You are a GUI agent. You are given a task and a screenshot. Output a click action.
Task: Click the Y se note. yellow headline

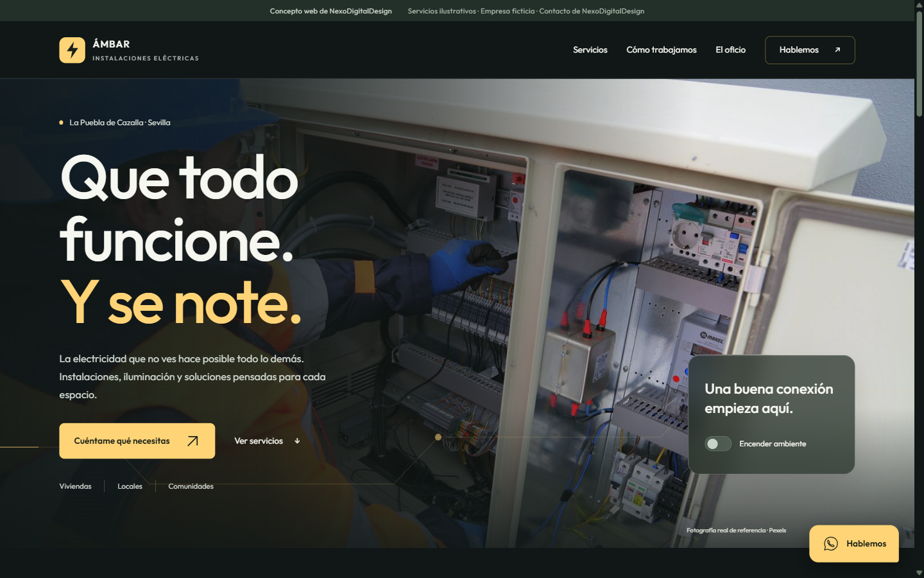(x=180, y=302)
